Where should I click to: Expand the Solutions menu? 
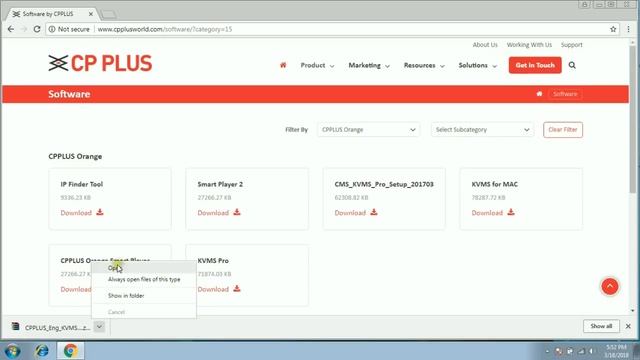(x=478, y=65)
